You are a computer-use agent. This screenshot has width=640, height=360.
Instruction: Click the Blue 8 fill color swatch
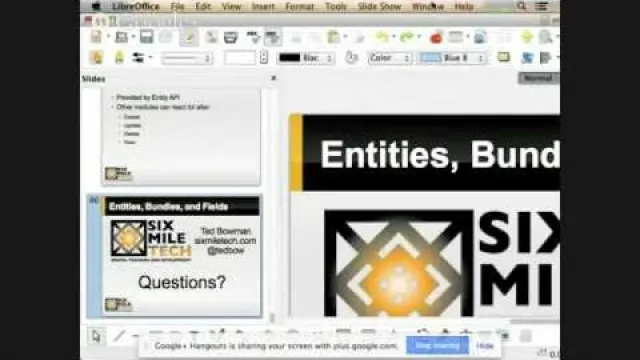point(453,58)
